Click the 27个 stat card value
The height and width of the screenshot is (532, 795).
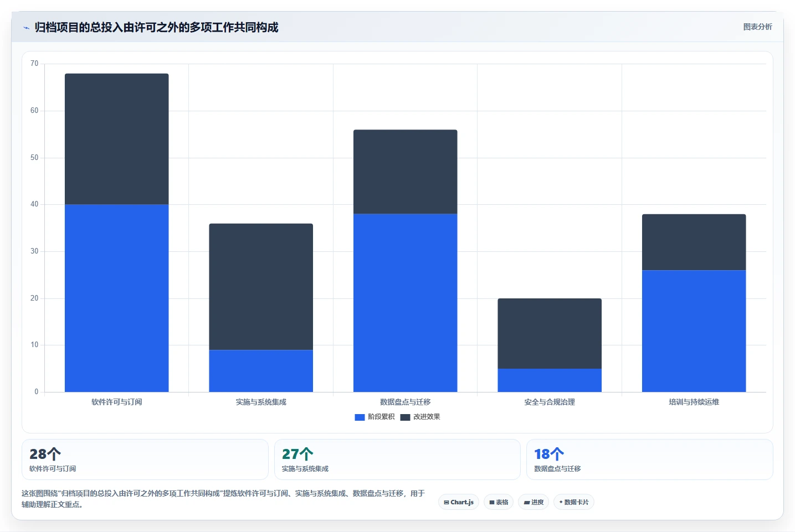(x=298, y=454)
